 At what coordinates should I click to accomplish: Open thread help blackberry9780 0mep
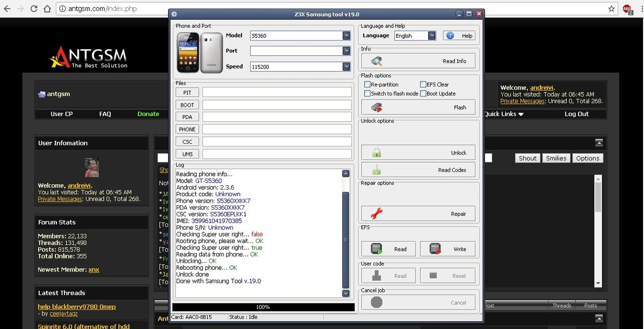[76, 307]
